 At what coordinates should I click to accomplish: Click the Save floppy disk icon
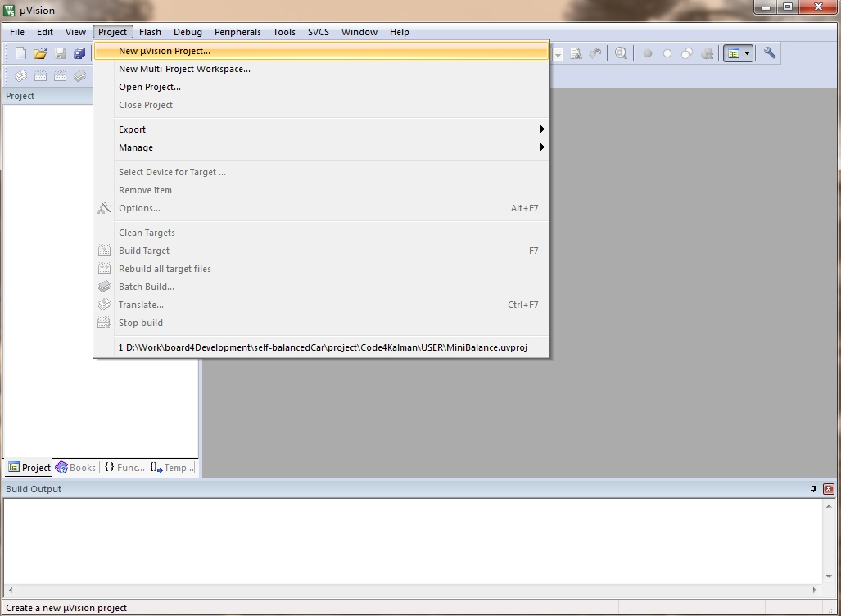pos(60,53)
